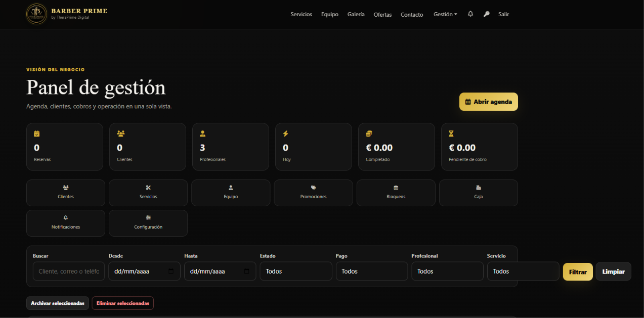Click the Hasta date input field
Viewport: 644px width, 318px height.
[x=220, y=271]
